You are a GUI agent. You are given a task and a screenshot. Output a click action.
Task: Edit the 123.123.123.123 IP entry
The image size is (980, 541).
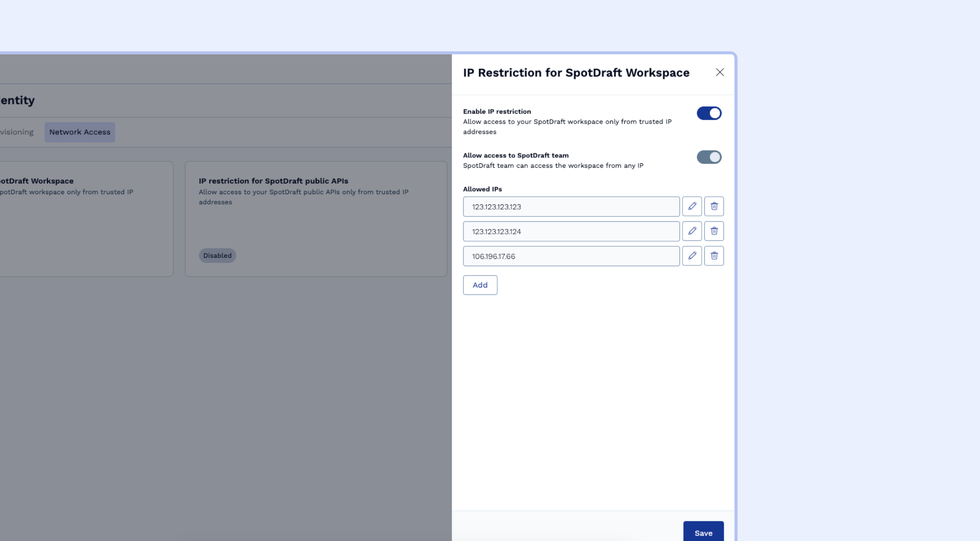click(692, 206)
